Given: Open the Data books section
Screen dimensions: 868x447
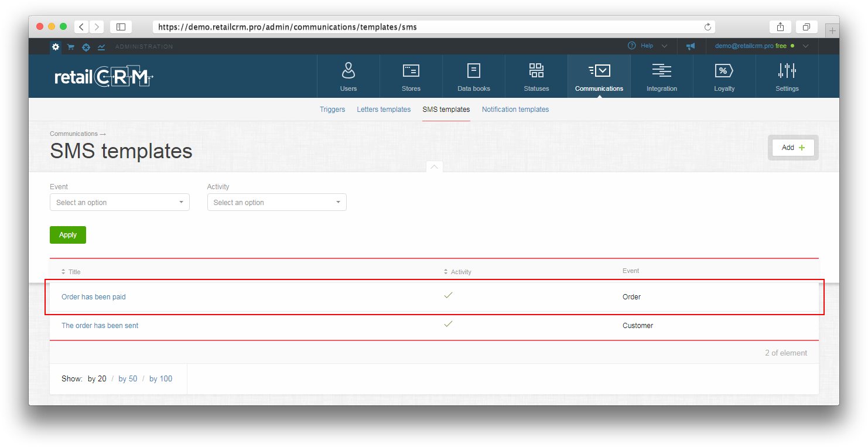Looking at the screenshot, I should [474, 76].
